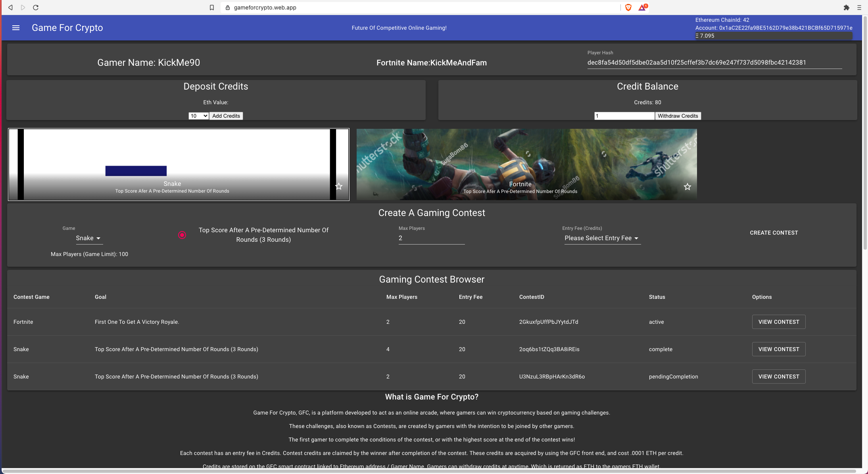
Task: Click Withdraw Credits button
Action: pyautogui.click(x=678, y=116)
